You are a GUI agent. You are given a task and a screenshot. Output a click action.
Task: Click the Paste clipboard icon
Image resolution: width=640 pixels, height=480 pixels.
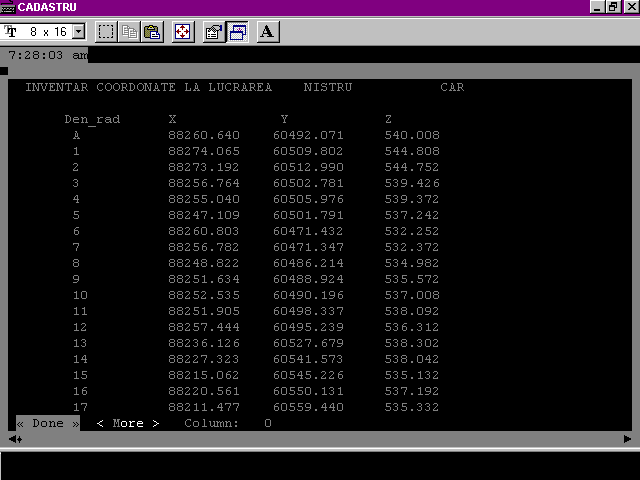(x=151, y=32)
